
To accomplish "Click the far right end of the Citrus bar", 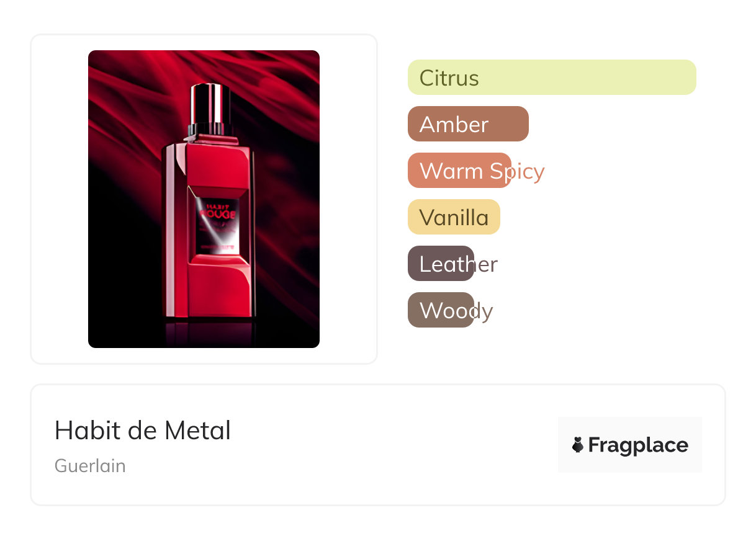I will tap(689, 78).
